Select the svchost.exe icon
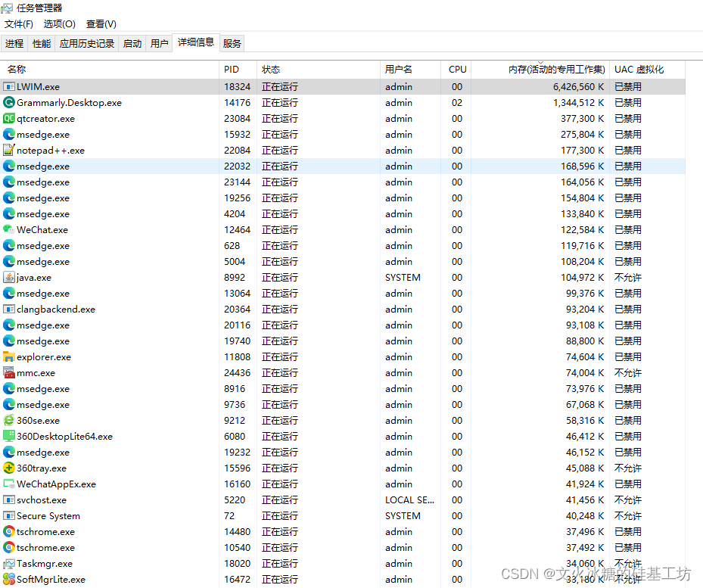Image resolution: width=703 pixels, height=588 pixels. 9,499
